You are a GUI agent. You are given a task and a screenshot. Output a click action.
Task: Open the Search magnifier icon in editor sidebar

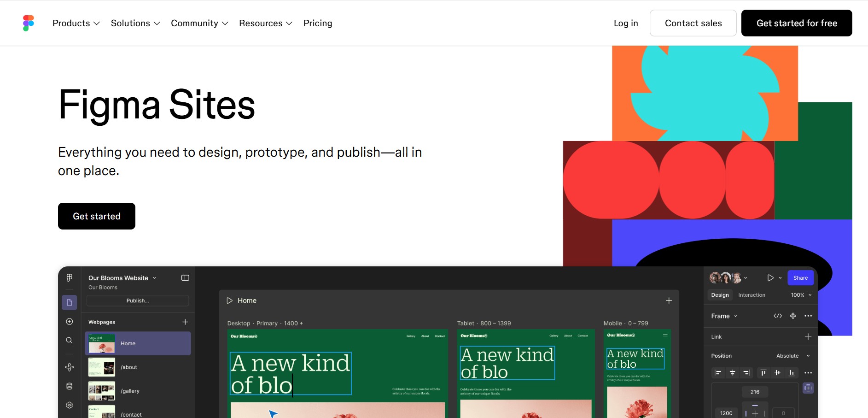click(x=69, y=341)
